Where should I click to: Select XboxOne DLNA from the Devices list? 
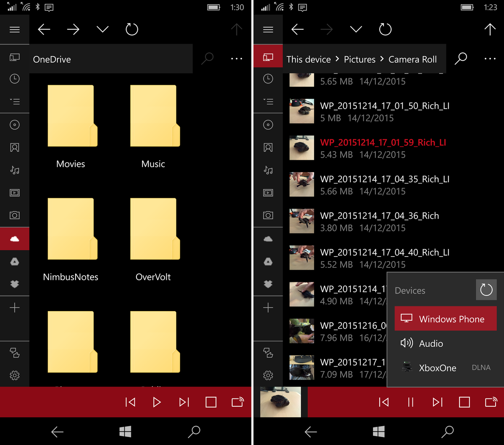(x=438, y=368)
